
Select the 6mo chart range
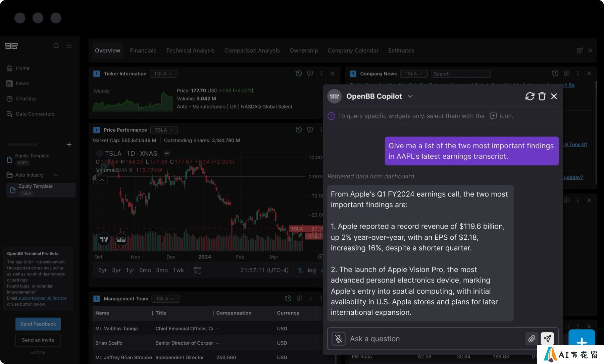[145, 270]
